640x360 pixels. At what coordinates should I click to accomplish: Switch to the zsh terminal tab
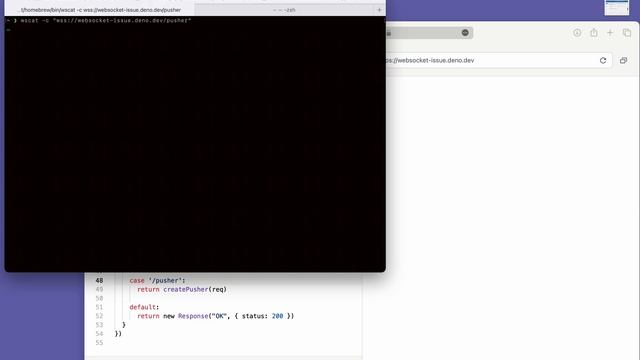[284, 10]
